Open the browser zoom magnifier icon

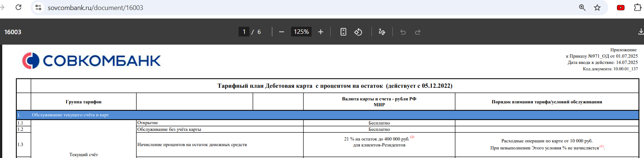click(x=582, y=7)
